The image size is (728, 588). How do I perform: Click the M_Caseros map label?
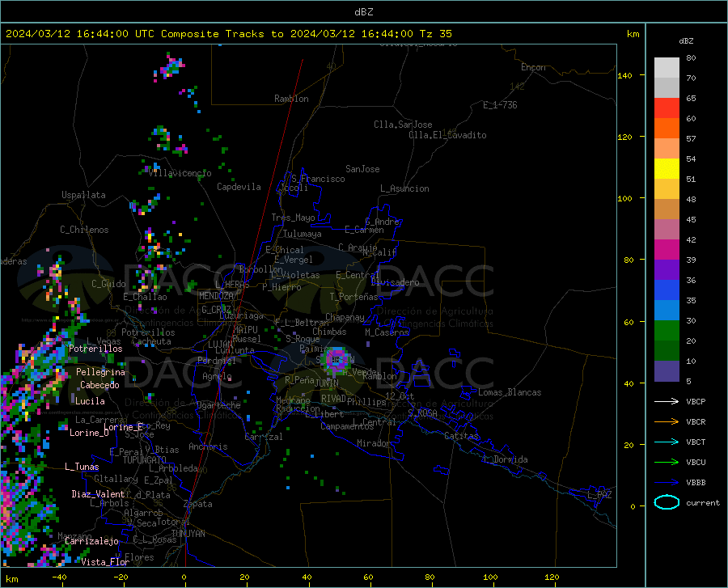coord(387,332)
